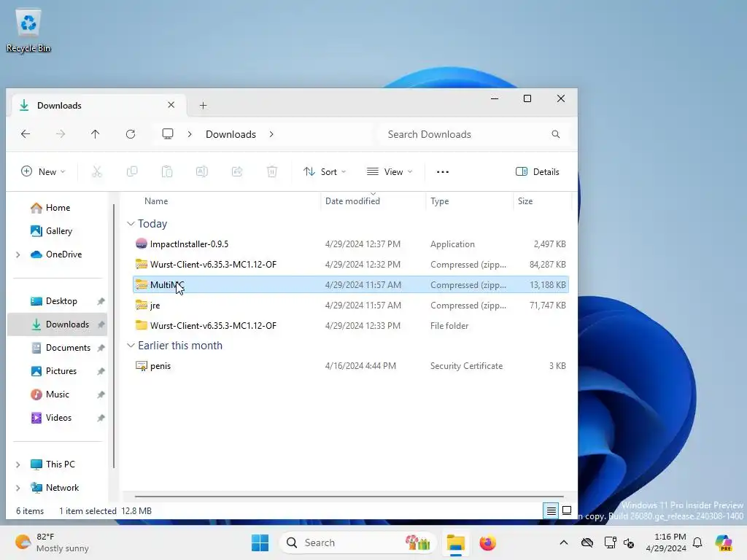Select the ImpactInstaller-0.9.5 application file
Screen dimensions: 747x560
click(x=351, y=244)
